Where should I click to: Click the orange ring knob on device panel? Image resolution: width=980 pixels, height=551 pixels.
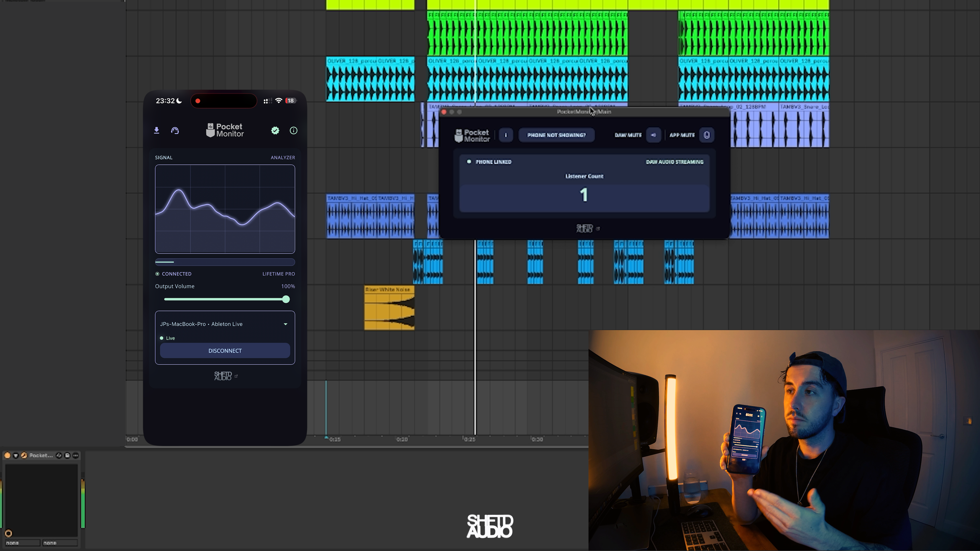point(8,533)
